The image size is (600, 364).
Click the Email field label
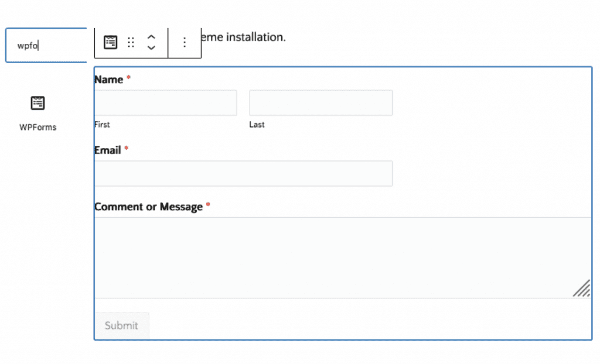point(108,150)
